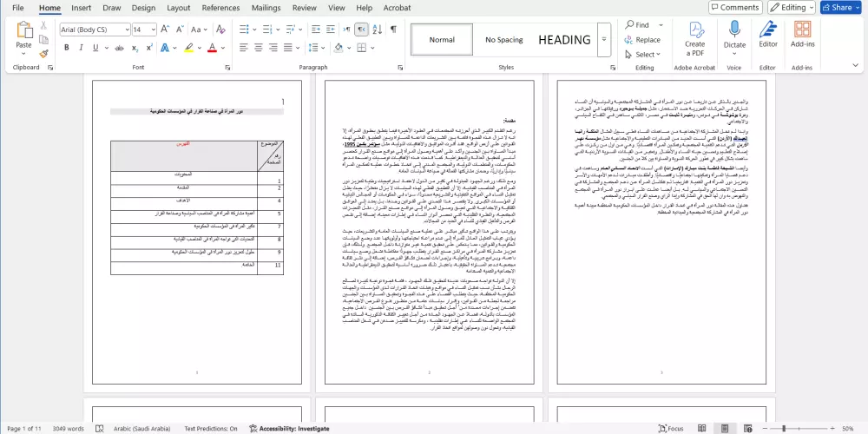Open the Font dialog launcher
The height and width of the screenshot is (434, 868).
click(227, 68)
